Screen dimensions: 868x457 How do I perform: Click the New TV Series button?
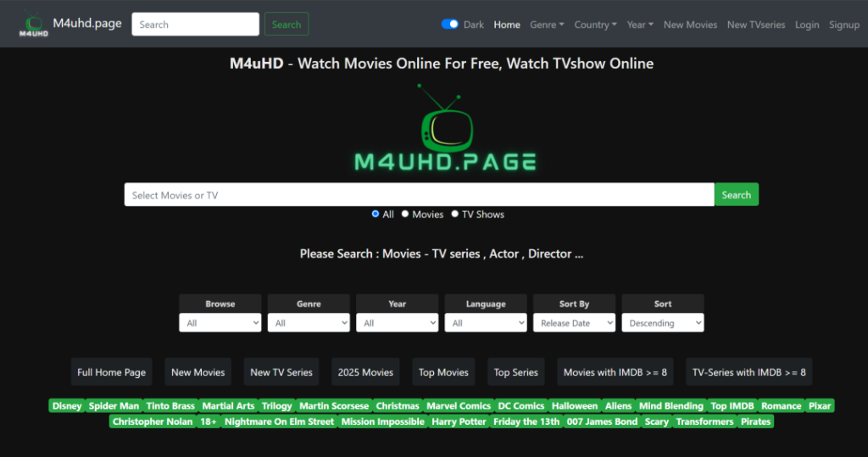coord(281,372)
